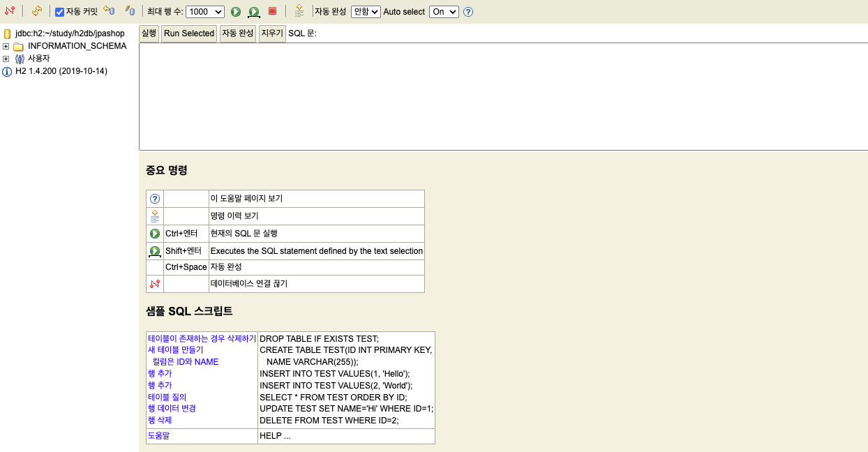The image size is (868, 452).
Task: Click the disconnect icon in the top toolbar
Action: [x=9, y=11]
